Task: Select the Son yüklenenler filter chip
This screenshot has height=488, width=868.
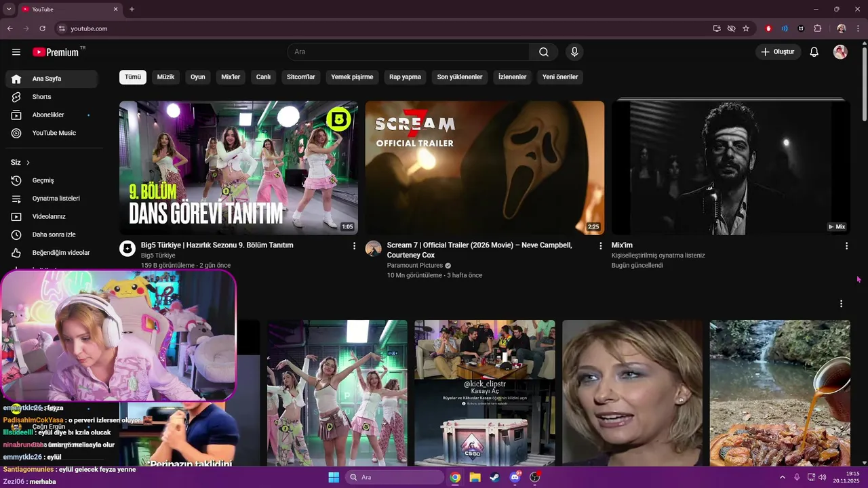Action: pyautogui.click(x=460, y=77)
